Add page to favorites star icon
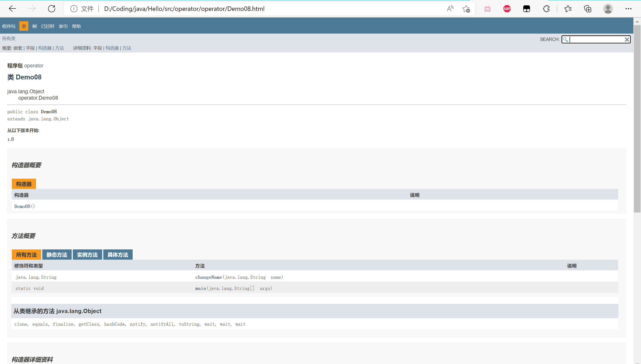Image resolution: width=641 pixels, height=364 pixels. (466, 9)
